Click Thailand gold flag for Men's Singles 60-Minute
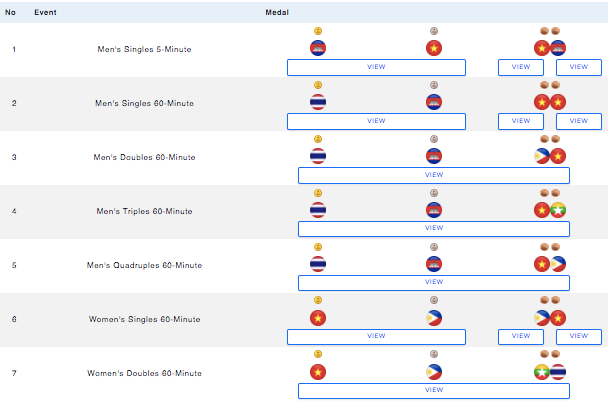The image size is (608, 415). pos(318,102)
